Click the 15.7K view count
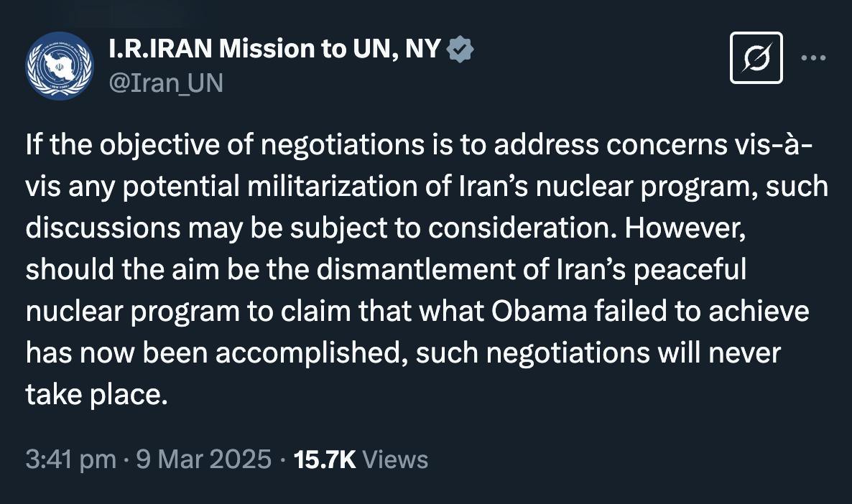Screen dimensions: 852x504 point(325,459)
